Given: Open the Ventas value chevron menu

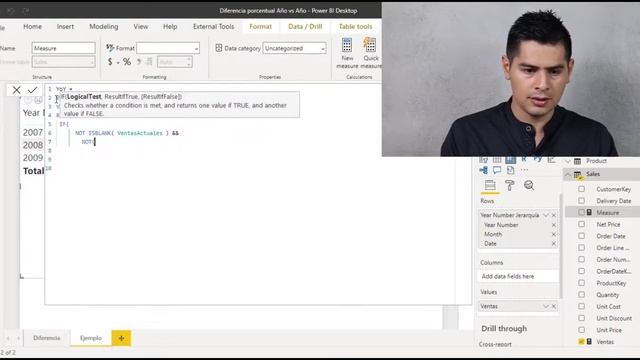Looking at the screenshot, I should pos(545,306).
